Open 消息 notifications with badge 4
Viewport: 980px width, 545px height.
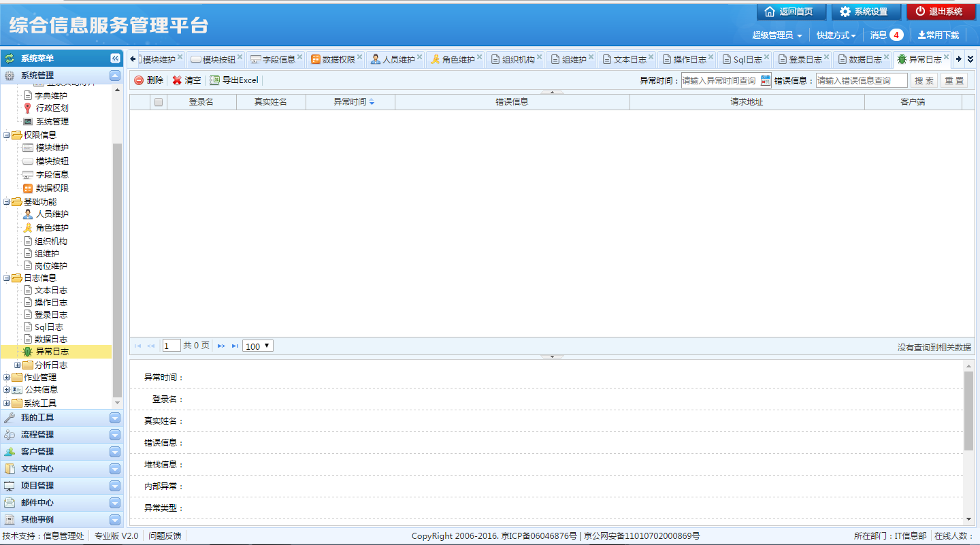(887, 35)
